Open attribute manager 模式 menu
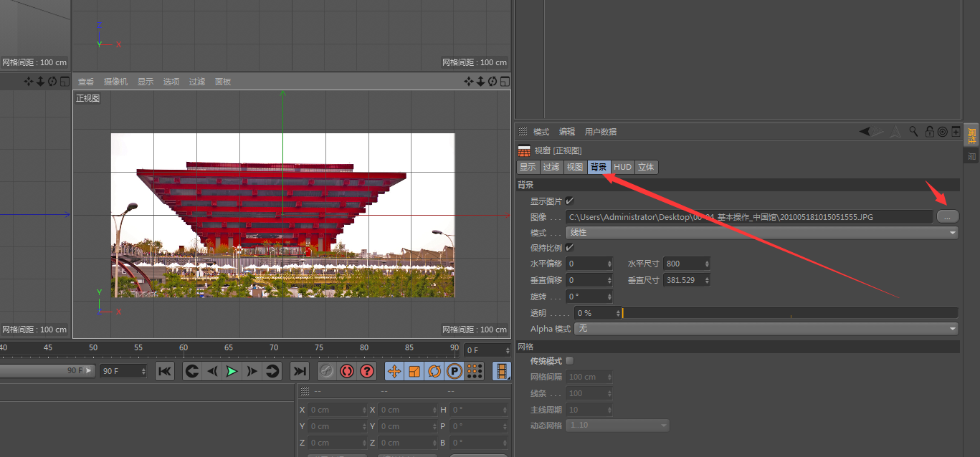This screenshot has height=457, width=980. (x=541, y=132)
